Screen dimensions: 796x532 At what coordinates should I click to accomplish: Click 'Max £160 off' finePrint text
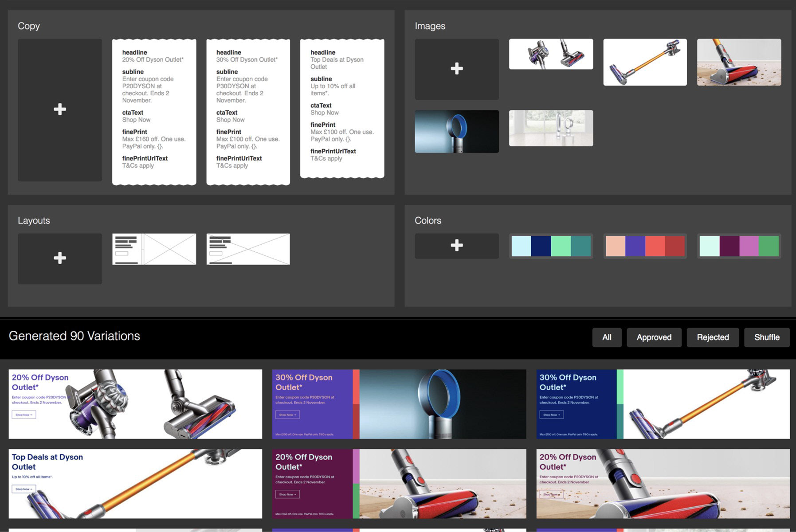pyautogui.click(x=154, y=143)
